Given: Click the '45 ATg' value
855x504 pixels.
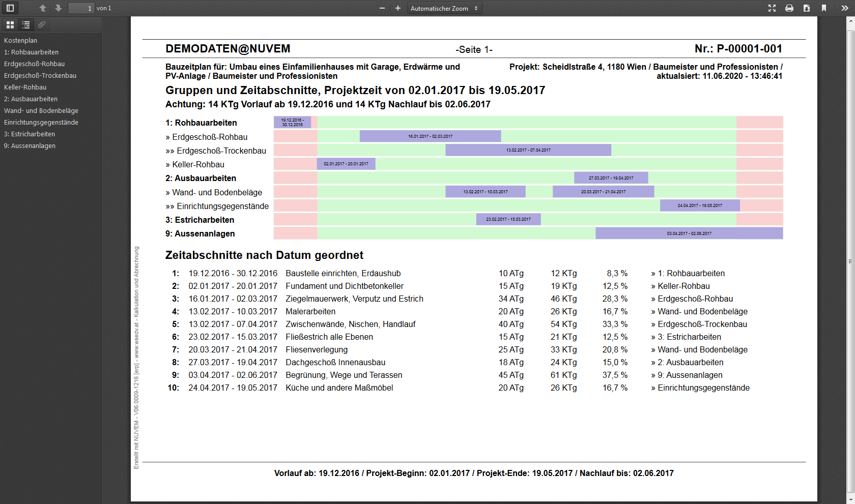Looking at the screenshot, I should click(511, 375).
